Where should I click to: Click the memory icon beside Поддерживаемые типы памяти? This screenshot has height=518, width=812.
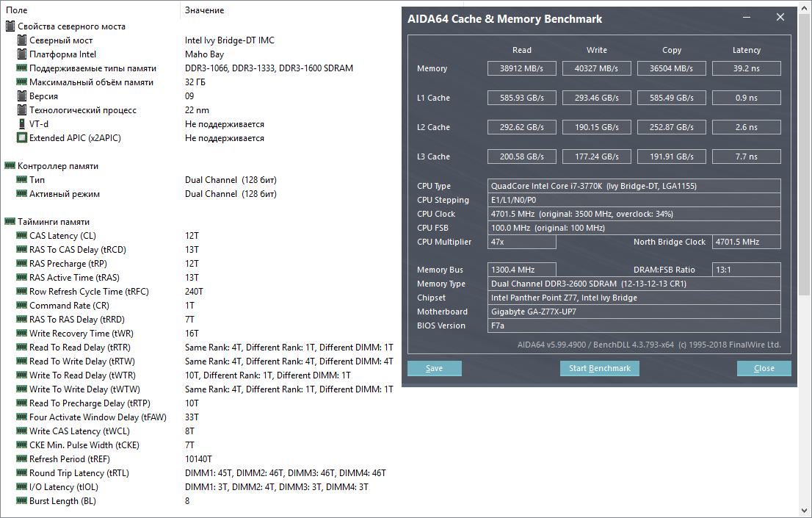coord(22,68)
